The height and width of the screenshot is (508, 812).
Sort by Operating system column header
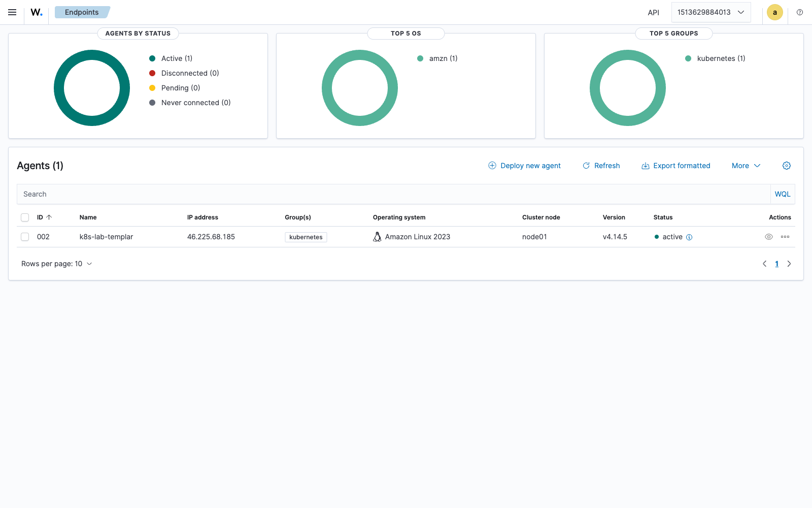(x=399, y=217)
